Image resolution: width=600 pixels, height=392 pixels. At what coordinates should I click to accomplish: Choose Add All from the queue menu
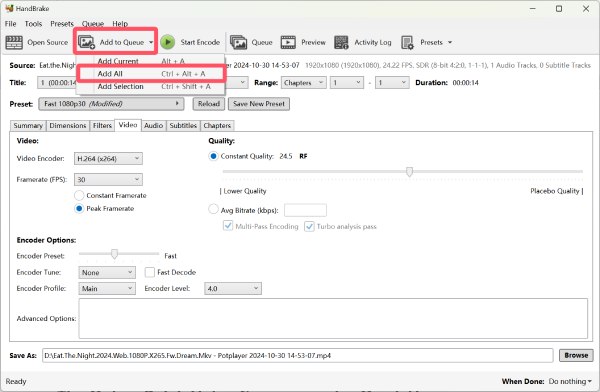coord(150,74)
